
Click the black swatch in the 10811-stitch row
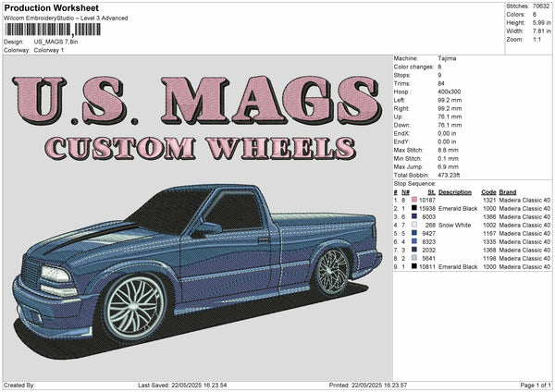click(414, 266)
